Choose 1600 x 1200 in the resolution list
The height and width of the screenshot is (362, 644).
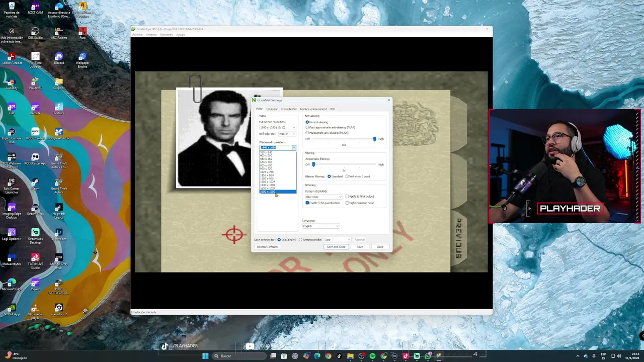click(278, 192)
